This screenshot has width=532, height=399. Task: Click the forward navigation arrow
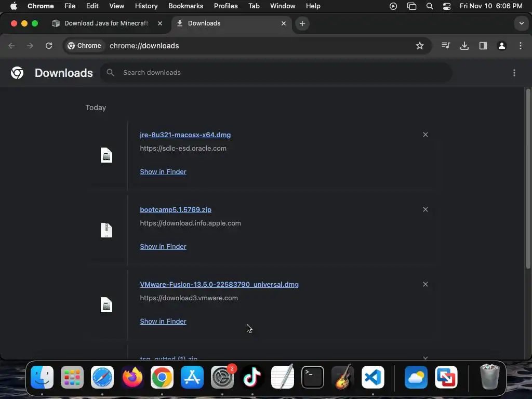pos(30,46)
